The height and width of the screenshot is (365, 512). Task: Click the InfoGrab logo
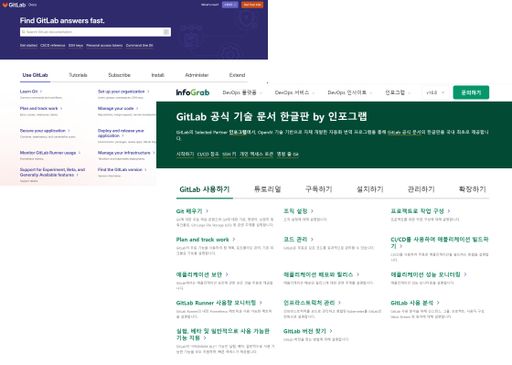click(193, 92)
